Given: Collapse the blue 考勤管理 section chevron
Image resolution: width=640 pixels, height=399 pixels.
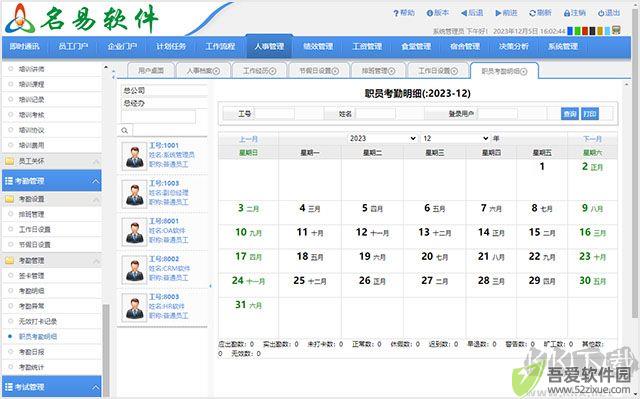Looking at the screenshot, I should point(95,181).
